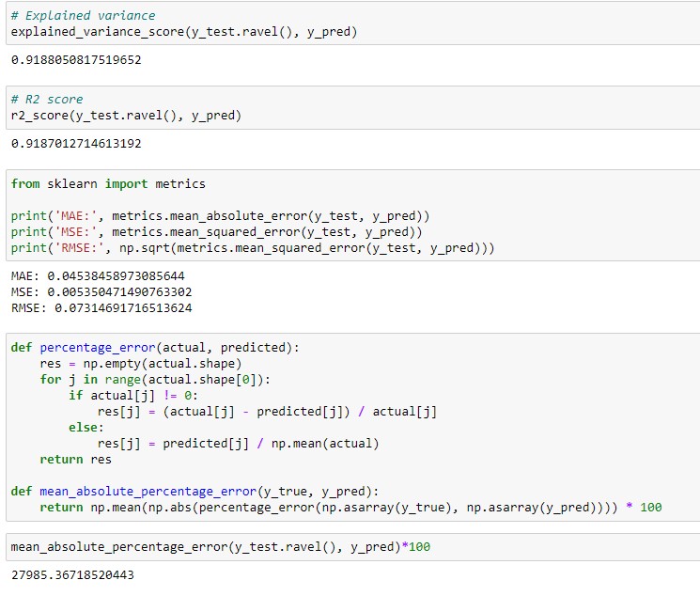Click the 'if actual[j] != 0:' line

coord(133,396)
